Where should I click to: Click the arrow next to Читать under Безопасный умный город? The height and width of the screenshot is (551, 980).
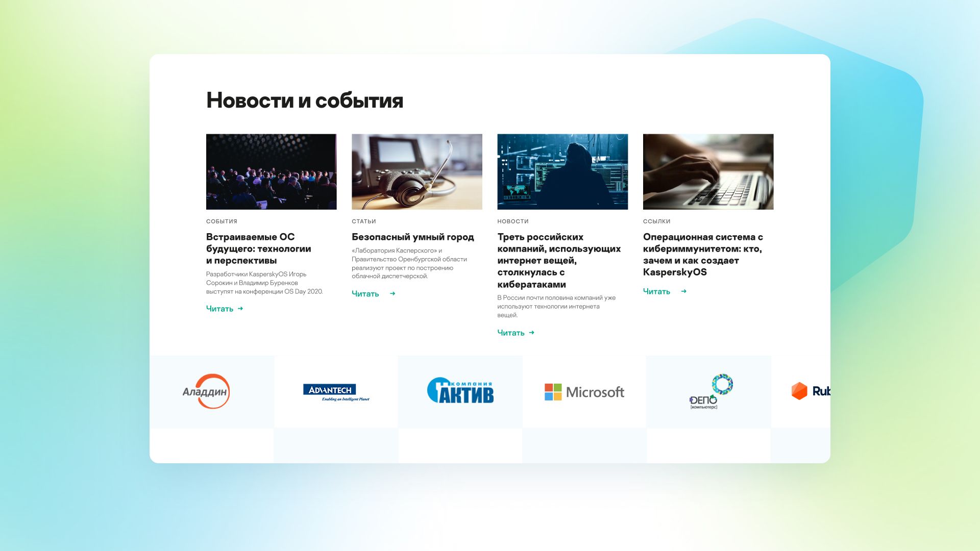coord(393,294)
